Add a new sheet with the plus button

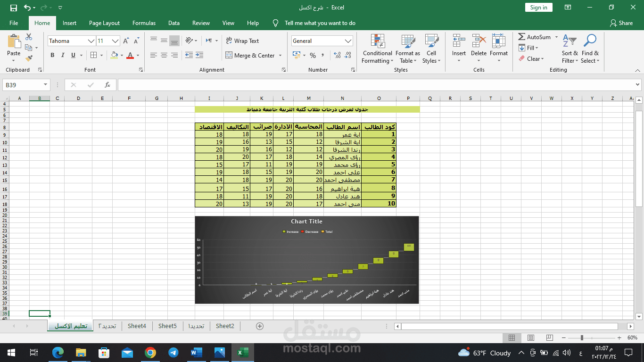259,326
